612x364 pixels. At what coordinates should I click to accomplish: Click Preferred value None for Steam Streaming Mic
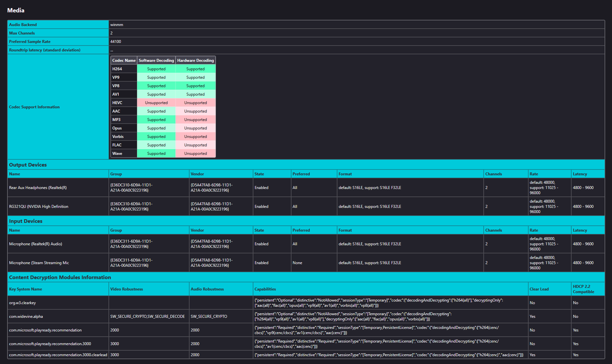pos(297,263)
